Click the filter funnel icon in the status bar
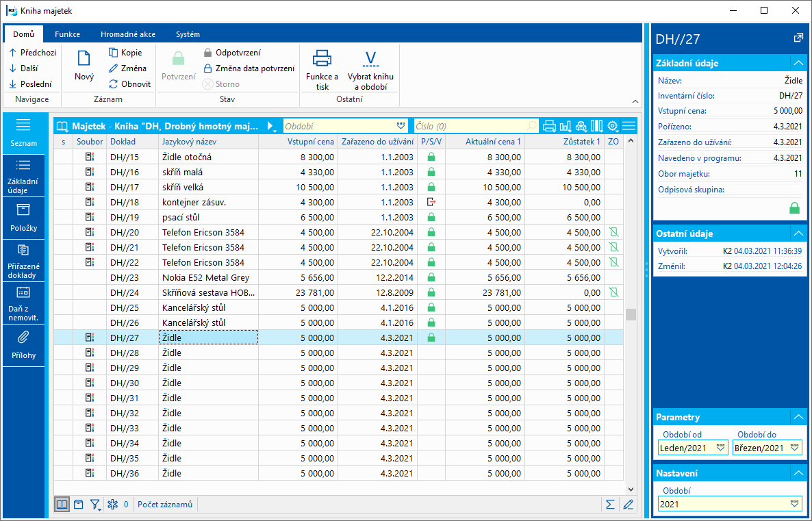 tap(95, 505)
